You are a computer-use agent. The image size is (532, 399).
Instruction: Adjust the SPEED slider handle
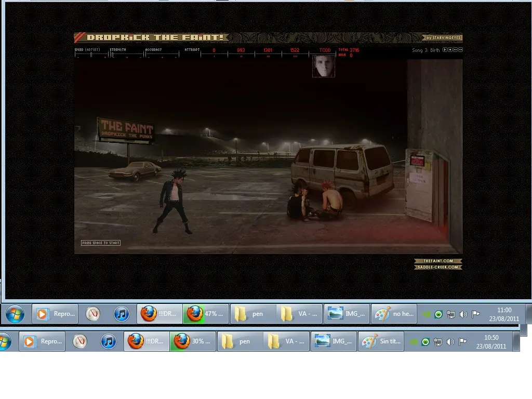(91, 54)
